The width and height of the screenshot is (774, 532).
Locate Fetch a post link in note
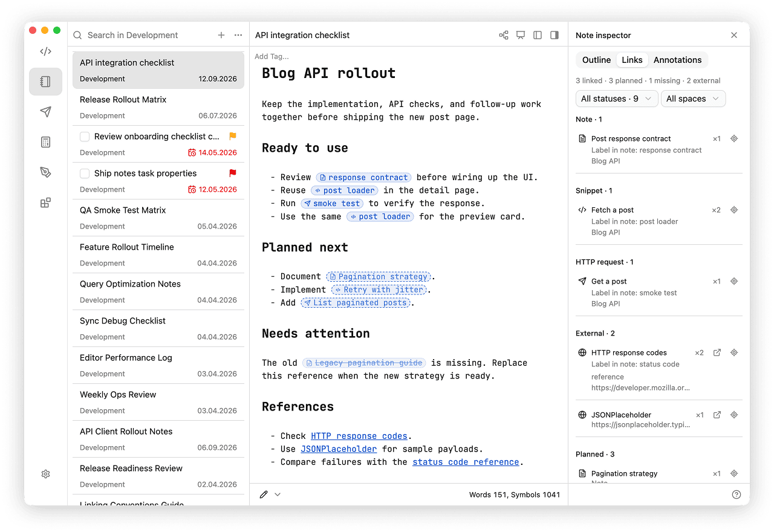point(734,210)
